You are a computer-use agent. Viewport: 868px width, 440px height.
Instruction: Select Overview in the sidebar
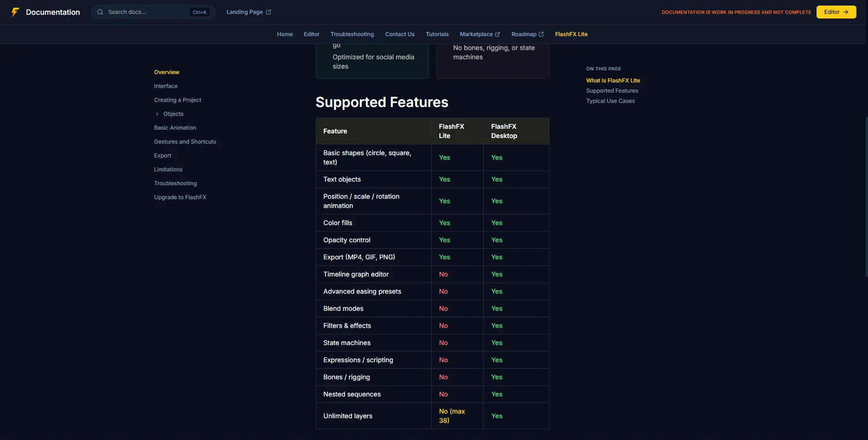[166, 72]
